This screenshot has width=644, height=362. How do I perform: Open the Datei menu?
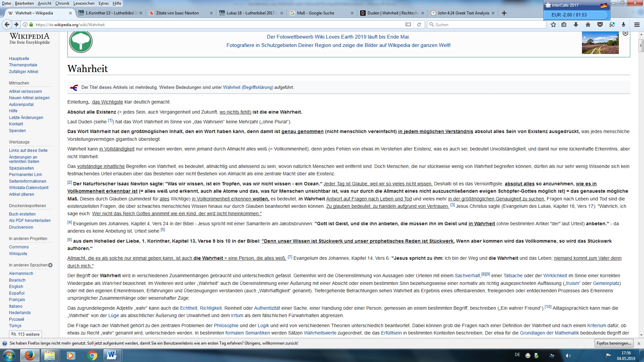tap(6, 3)
